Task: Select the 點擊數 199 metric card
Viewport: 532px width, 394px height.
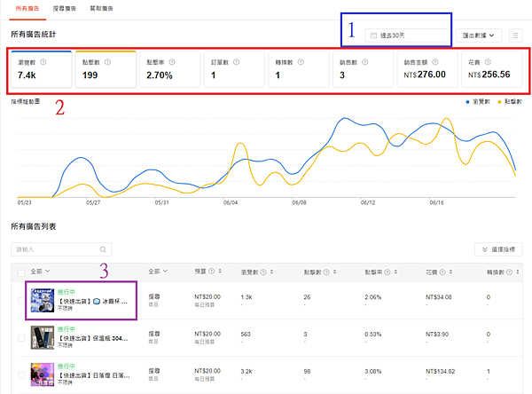Action: tap(106, 69)
